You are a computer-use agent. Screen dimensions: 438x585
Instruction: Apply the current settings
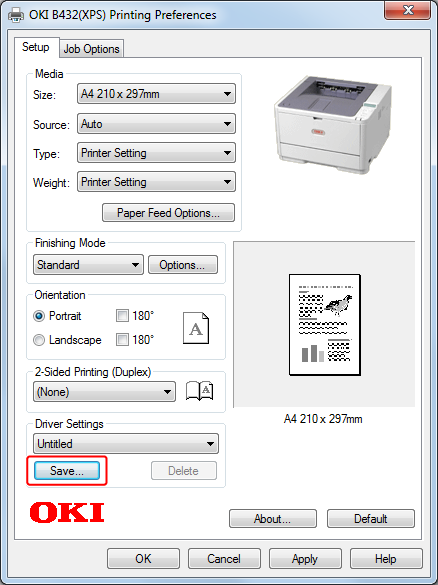click(x=305, y=559)
